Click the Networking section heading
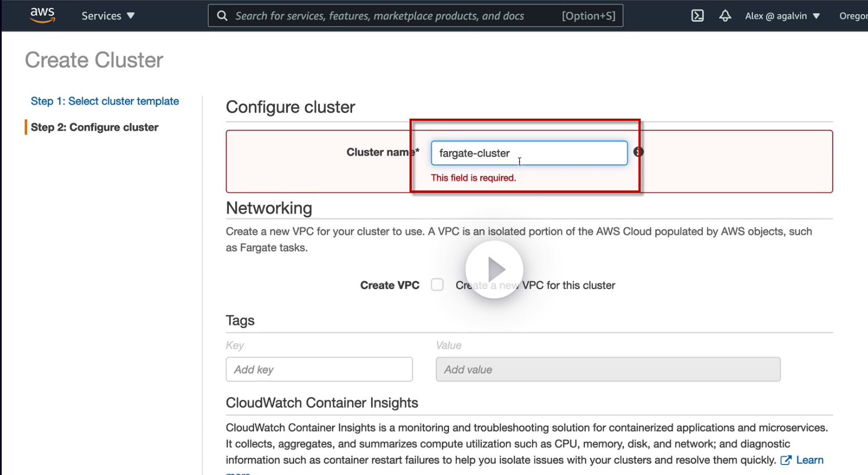The image size is (868, 475). pos(269,208)
